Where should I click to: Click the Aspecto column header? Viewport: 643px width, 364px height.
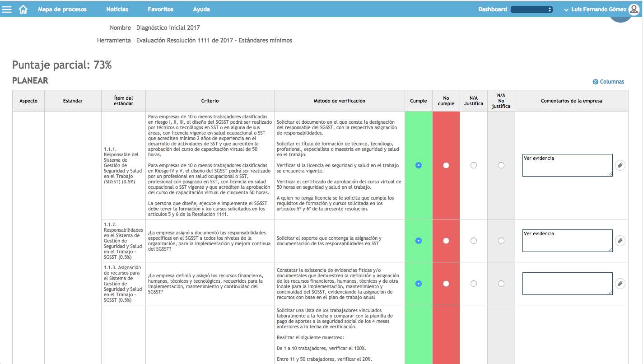(28, 101)
